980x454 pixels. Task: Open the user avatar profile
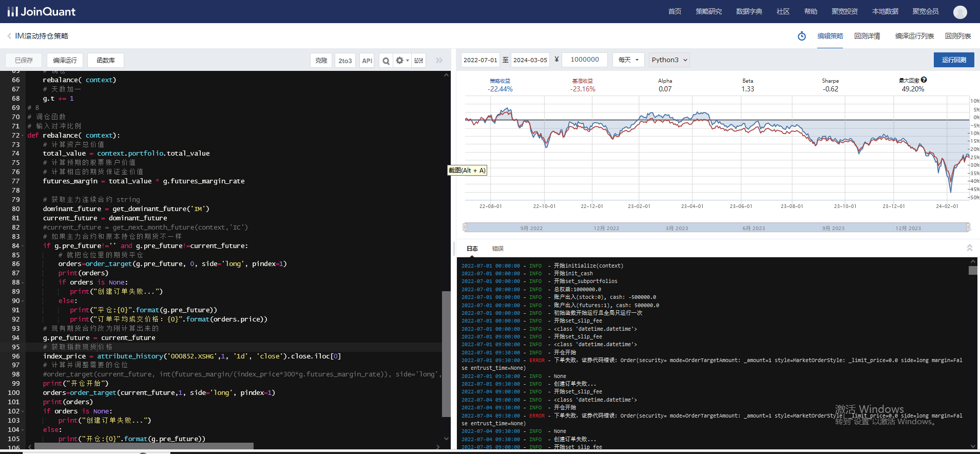pyautogui.click(x=959, y=12)
